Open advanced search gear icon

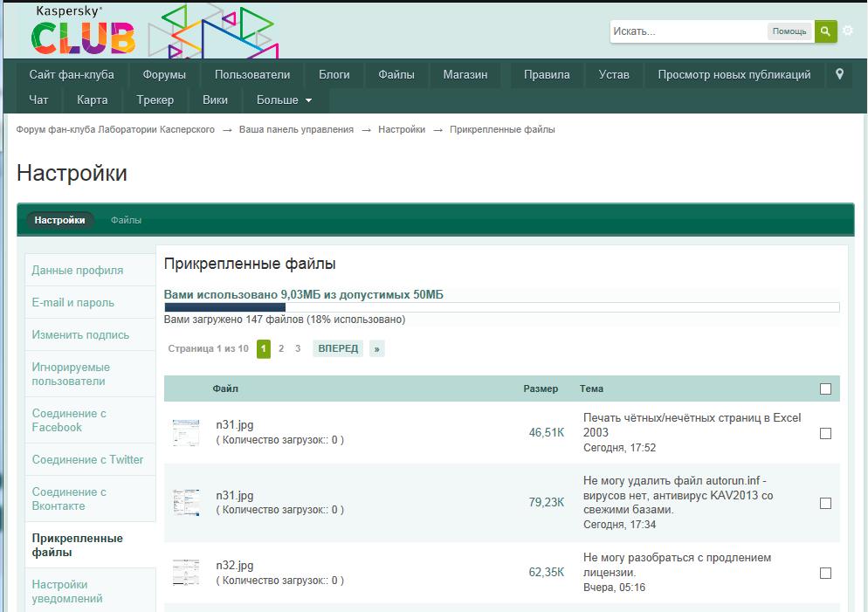click(847, 31)
